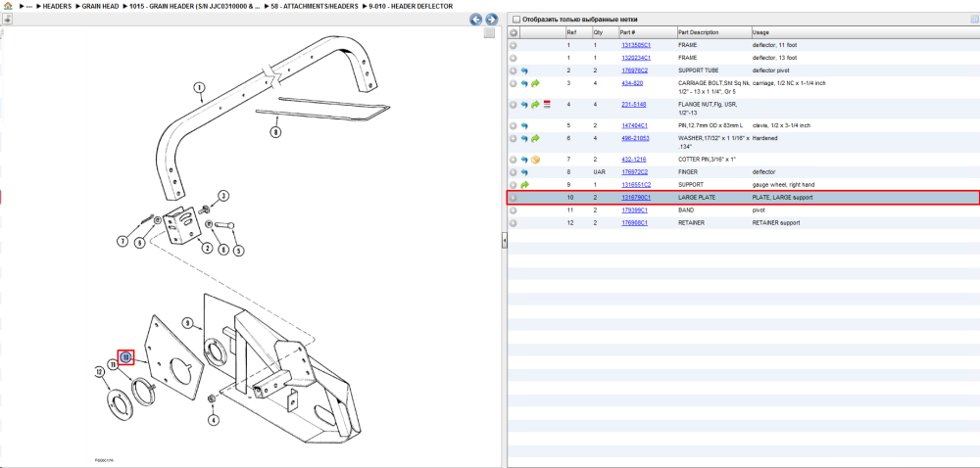Click the add icon in the RETAINER row
The width and height of the screenshot is (980, 468).
point(514,223)
